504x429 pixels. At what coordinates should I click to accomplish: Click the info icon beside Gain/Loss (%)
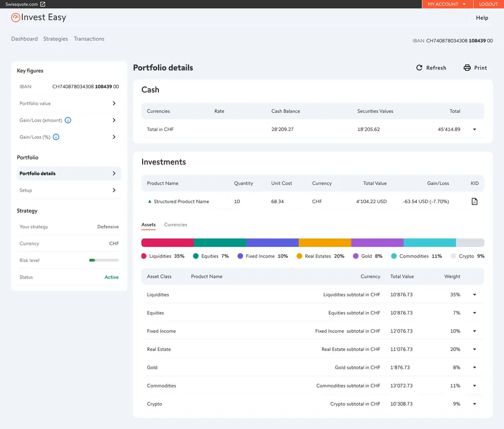pyautogui.click(x=56, y=137)
